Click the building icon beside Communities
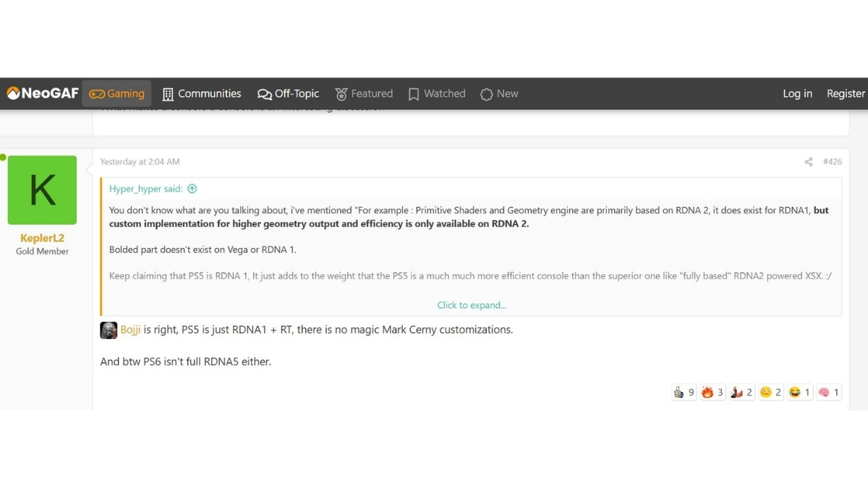Viewport: 868px width, 488px height. pos(168,94)
